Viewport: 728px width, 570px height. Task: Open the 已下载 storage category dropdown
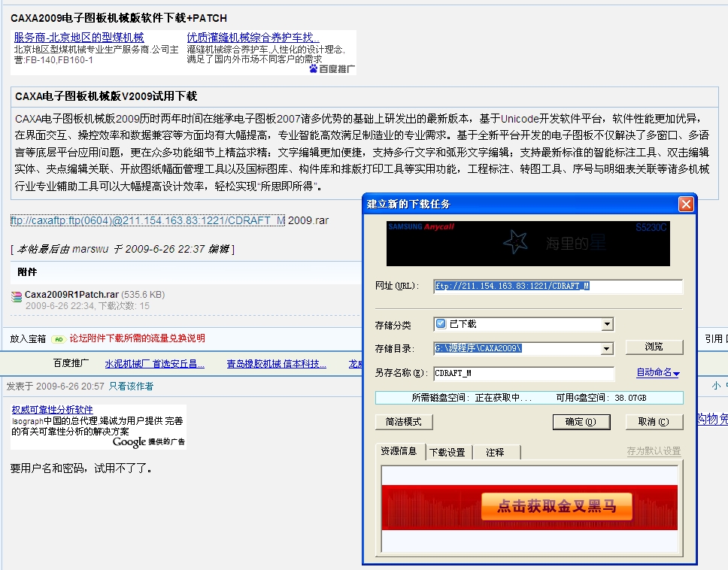607,324
